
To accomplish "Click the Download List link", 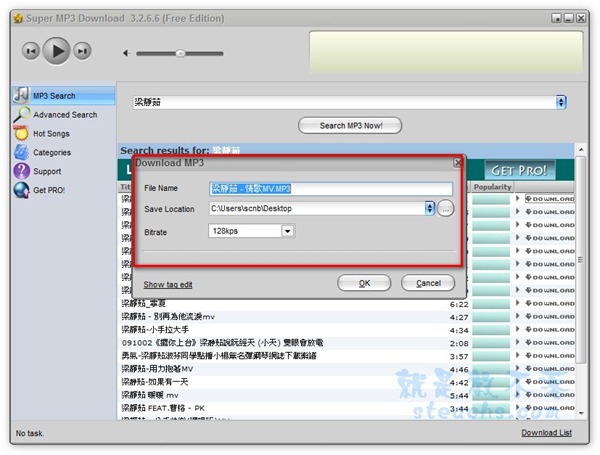I will pyautogui.click(x=546, y=432).
